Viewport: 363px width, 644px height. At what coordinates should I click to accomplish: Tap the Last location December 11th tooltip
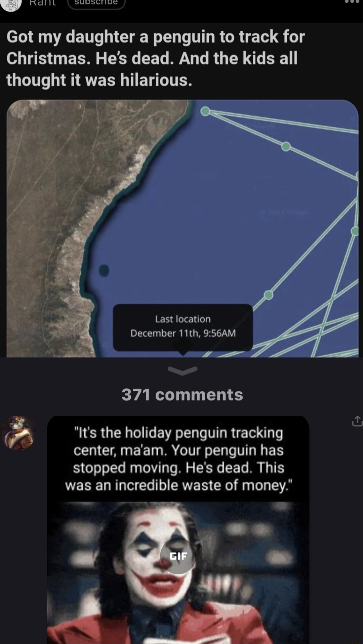(x=183, y=328)
